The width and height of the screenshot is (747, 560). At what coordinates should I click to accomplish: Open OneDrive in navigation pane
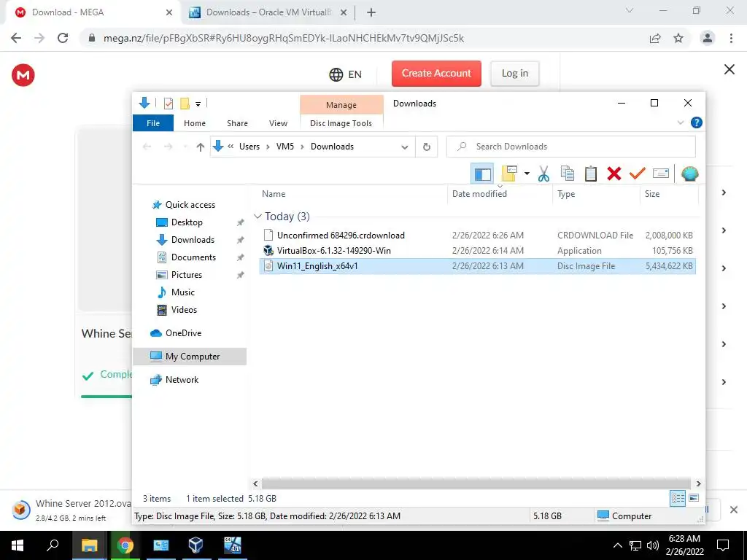coord(183,333)
